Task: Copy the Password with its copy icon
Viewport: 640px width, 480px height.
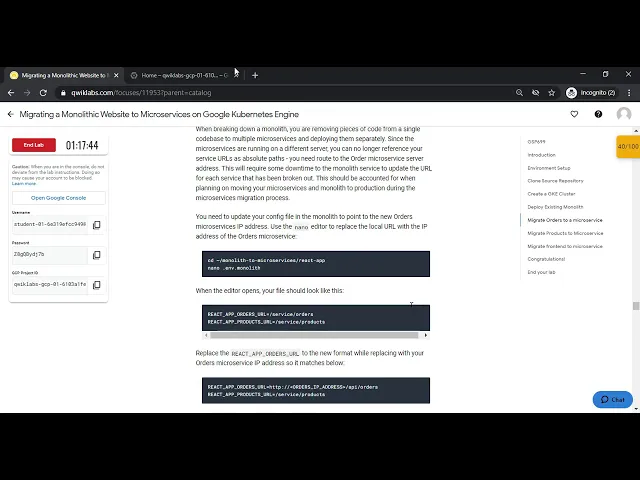Action: 97,255
